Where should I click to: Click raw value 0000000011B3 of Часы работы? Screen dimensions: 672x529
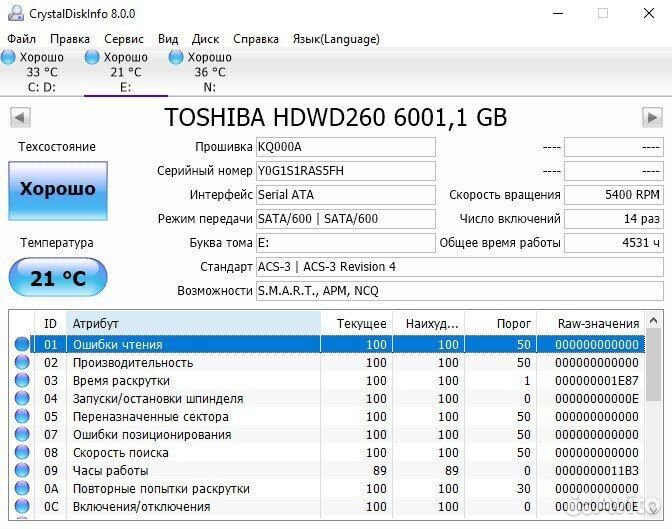coord(597,471)
